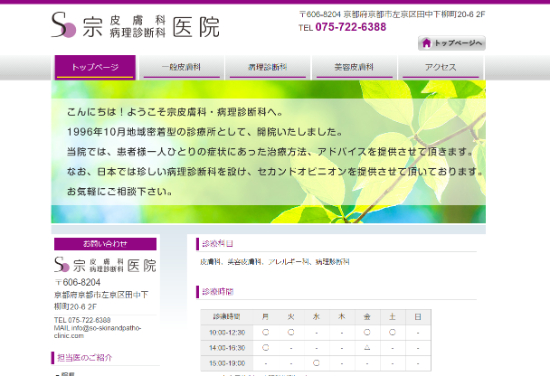Image resolution: width=550 pixels, height=376 pixels.
Task: Click the 火 column header in schedule
Action: pyautogui.click(x=291, y=317)
